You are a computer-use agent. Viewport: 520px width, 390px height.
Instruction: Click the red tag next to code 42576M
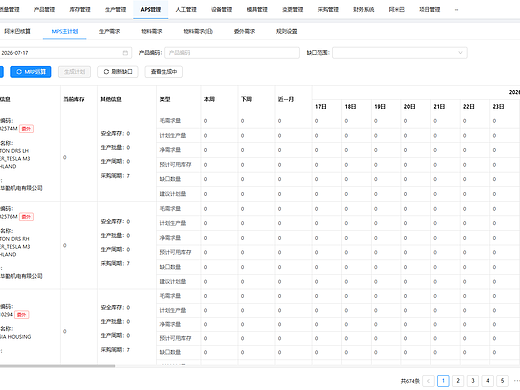coord(26,217)
